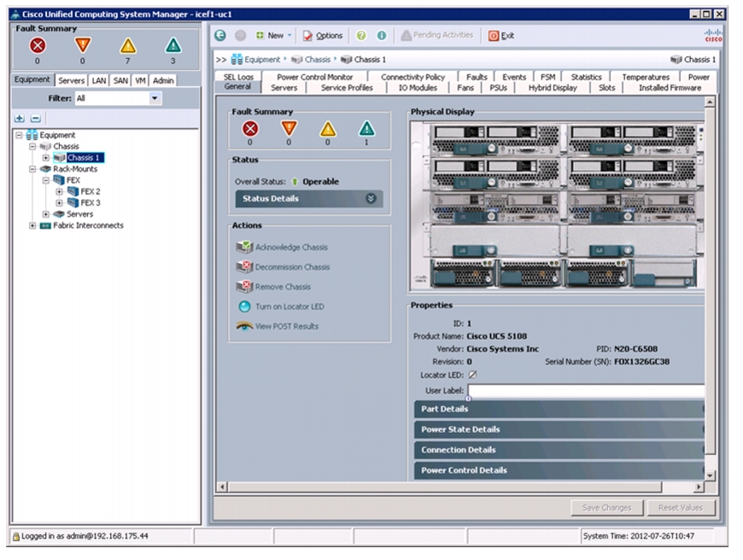Click the Exit button in the toolbar
The image size is (743, 560).
coord(501,36)
